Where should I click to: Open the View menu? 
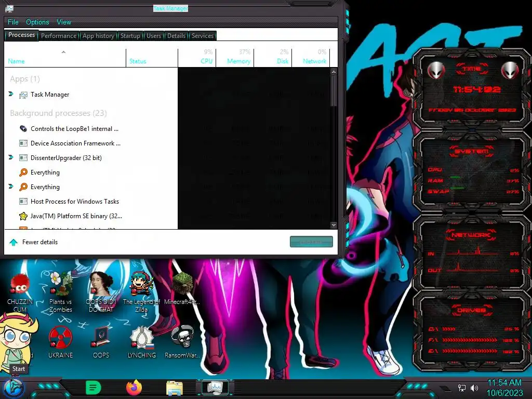(x=64, y=22)
